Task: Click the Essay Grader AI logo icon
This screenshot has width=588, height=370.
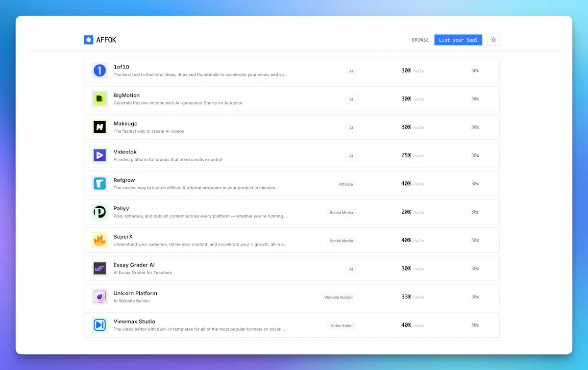Action: [99, 269]
